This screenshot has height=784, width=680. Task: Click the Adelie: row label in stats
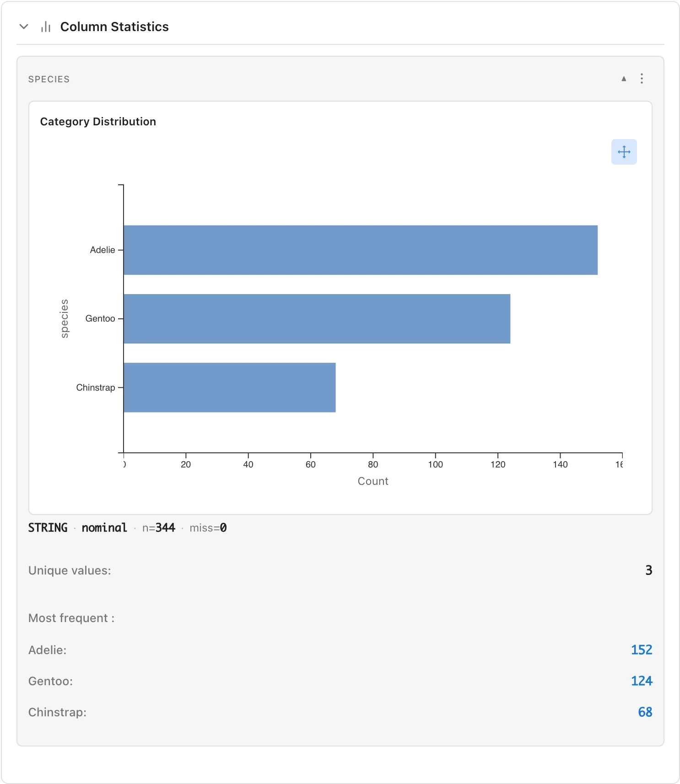coord(48,650)
